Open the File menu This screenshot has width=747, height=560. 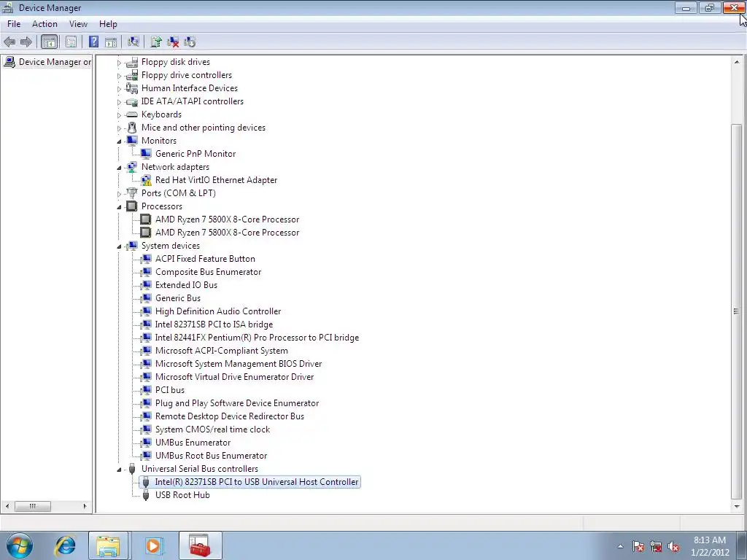(14, 24)
